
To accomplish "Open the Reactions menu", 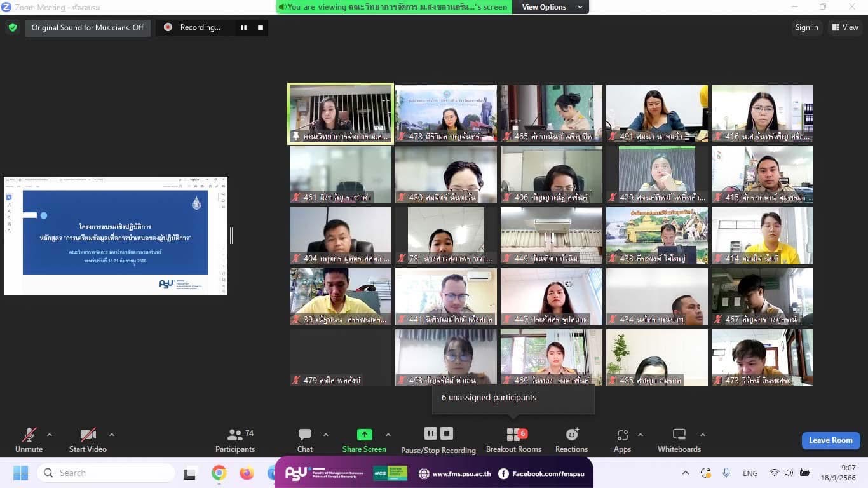I will pyautogui.click(x=571, y=440).
